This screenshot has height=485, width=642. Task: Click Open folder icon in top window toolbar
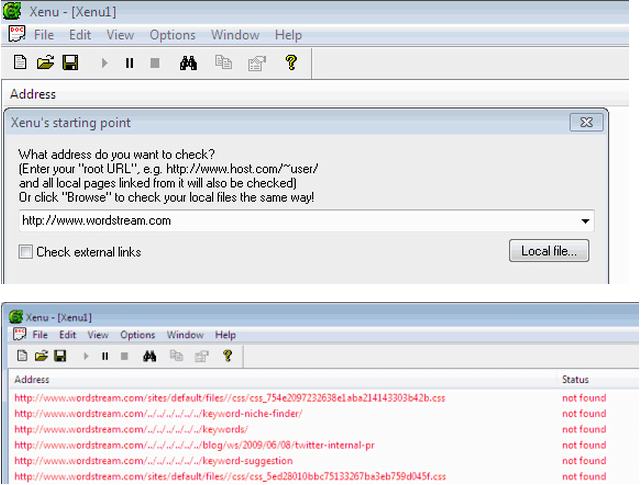pos(45,63)
